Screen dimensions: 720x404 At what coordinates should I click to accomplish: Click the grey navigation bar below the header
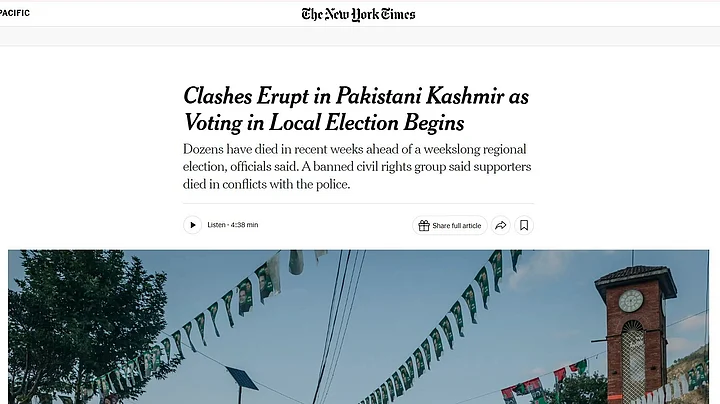click(360, 35)
